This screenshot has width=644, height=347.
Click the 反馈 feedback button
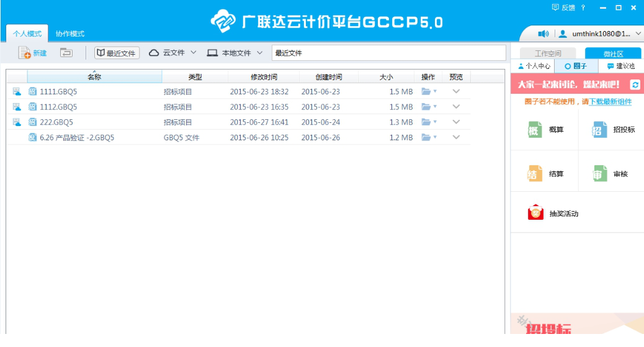click(563, 7)
